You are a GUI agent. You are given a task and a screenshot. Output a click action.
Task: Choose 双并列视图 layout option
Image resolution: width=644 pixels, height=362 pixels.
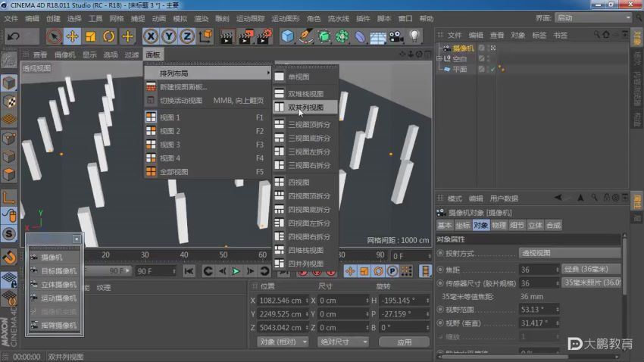tap(305, 108)
